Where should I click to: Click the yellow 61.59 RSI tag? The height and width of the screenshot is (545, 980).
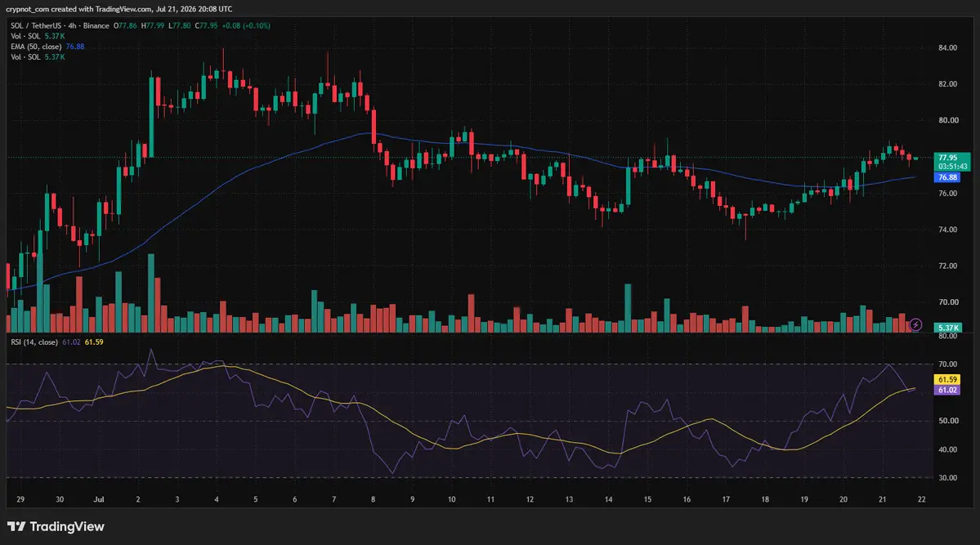click(947, 379)
